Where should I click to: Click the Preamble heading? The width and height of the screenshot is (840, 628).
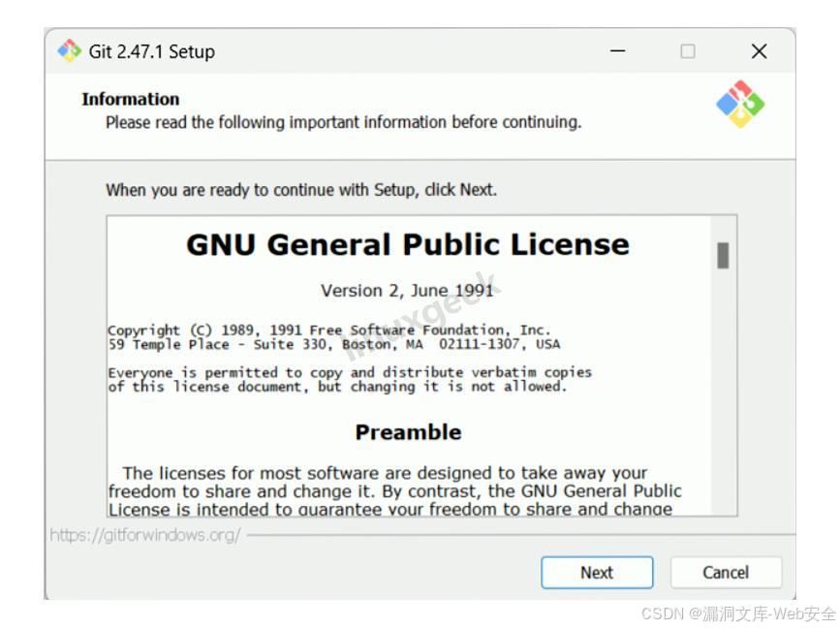(408, 432)
